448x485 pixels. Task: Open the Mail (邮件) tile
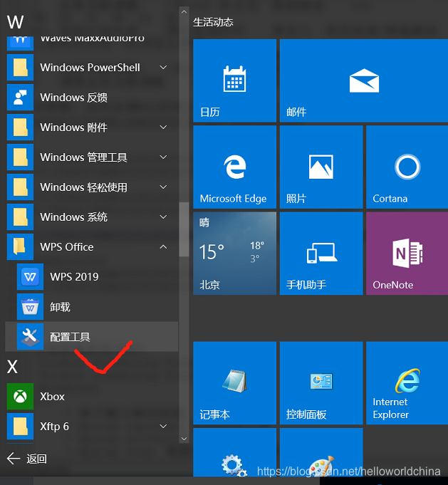click(364, 80)
